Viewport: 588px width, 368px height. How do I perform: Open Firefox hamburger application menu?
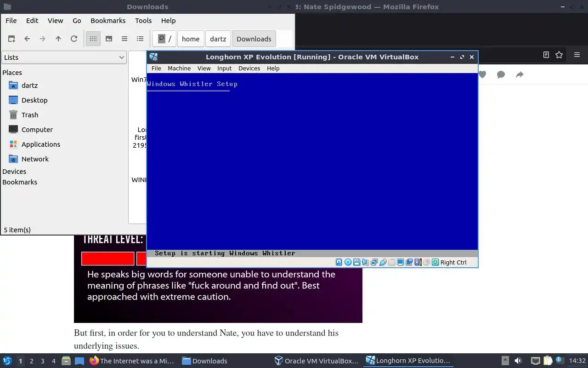point(577,55)
